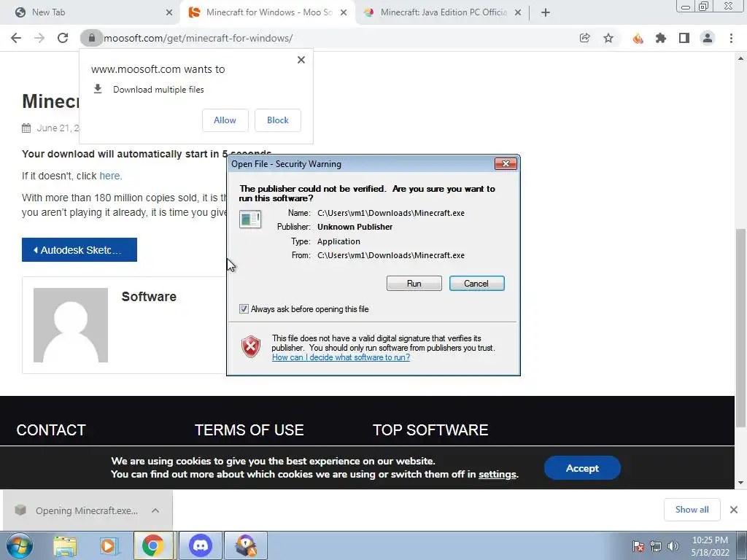Click the URL address bar
The width and height of the screenshot is (747, 560).
(x=333, y=38)
